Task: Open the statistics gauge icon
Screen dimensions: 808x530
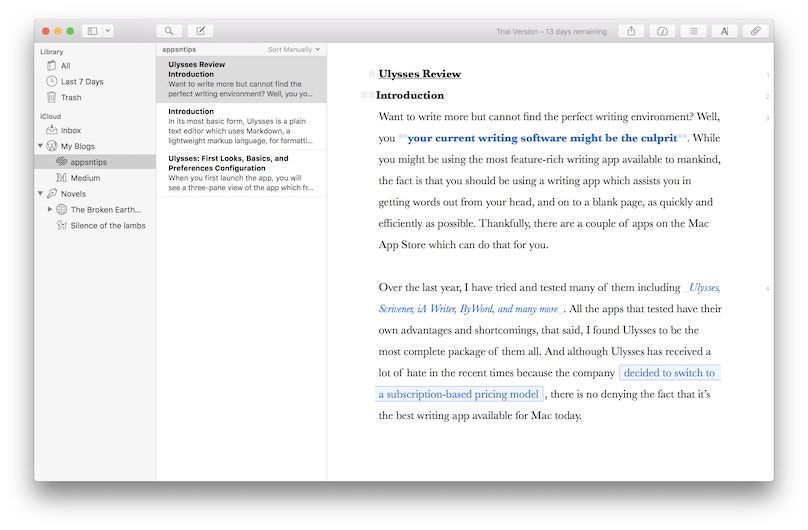Action: [x=662, y=31]
